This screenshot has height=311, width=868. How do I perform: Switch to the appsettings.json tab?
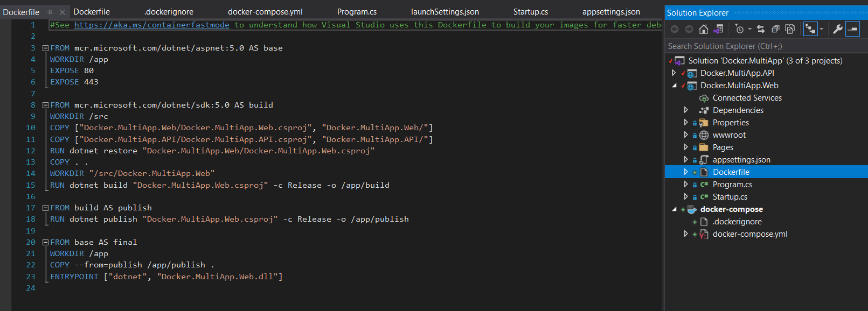pos(611,11)
